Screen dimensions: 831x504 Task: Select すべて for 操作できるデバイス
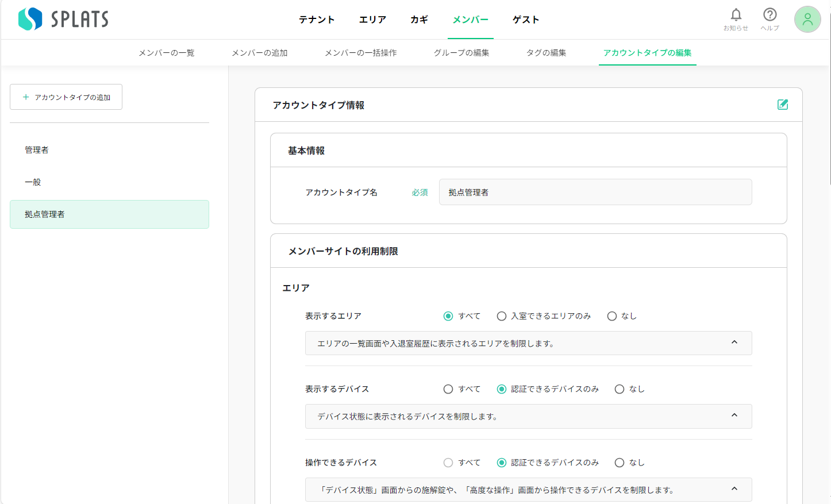click(x=448, y=463)
